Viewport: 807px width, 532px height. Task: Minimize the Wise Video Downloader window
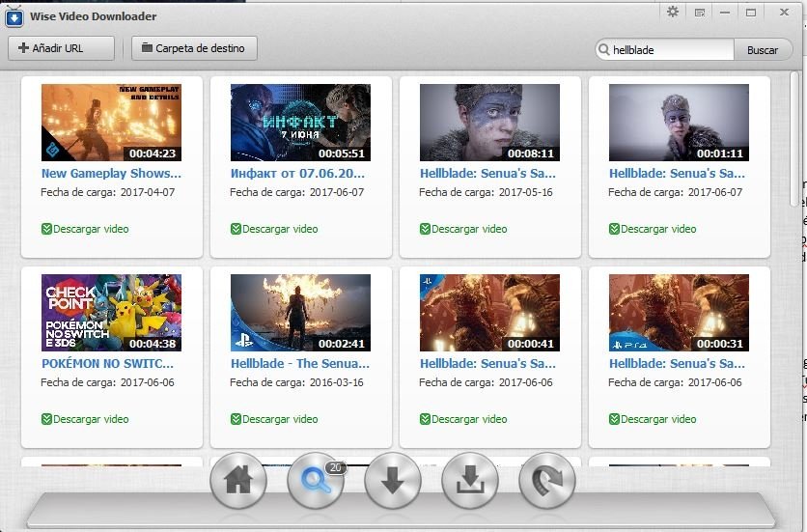pyautogui.click(x=725, y=13)
